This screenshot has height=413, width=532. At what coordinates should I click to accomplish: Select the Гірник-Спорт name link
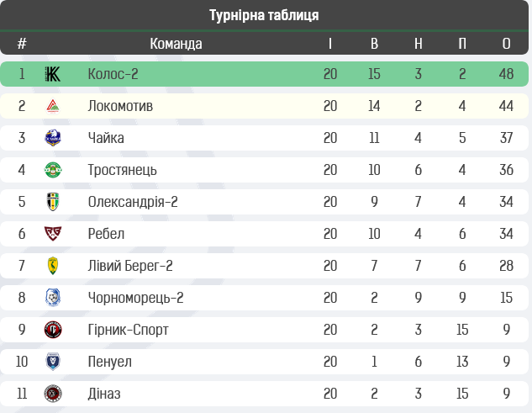coord(129,330)
